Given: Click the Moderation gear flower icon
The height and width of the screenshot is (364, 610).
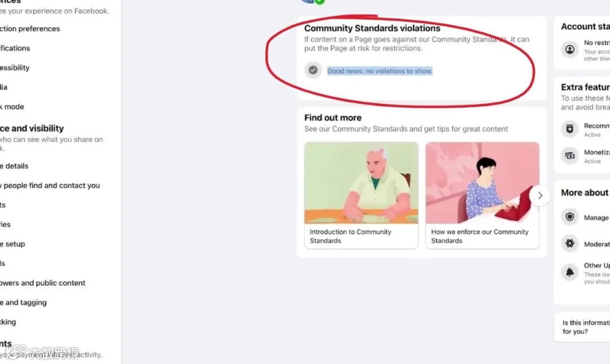Looking at the screenshot, I should 569,243.
